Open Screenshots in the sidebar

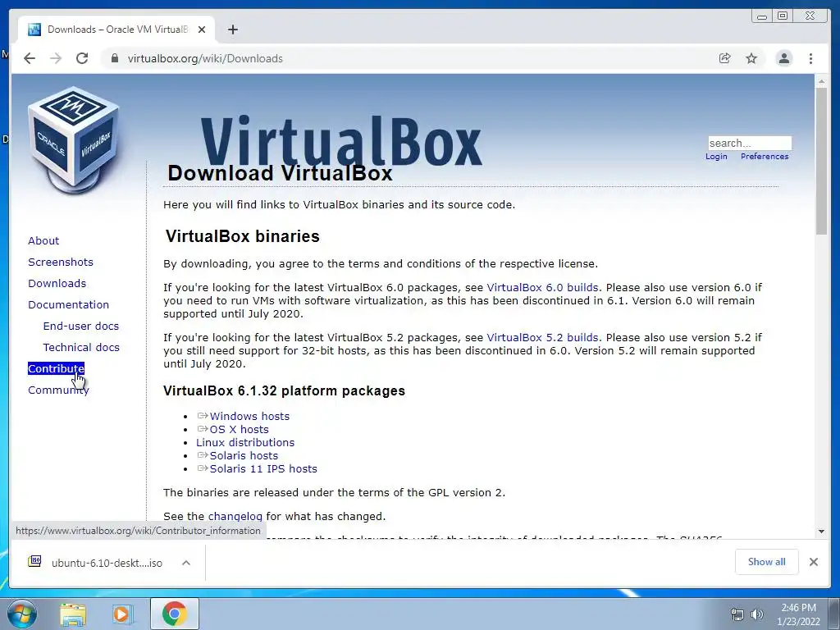coord(61,262)
